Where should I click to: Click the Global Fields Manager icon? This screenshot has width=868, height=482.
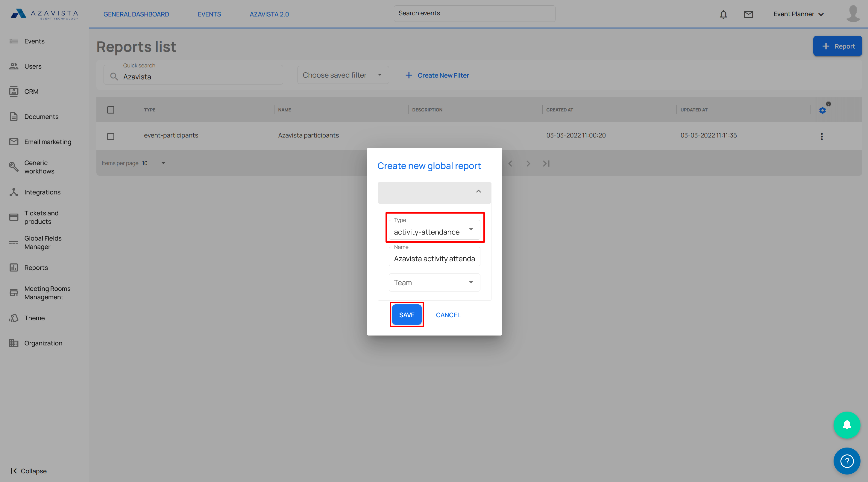13,242
